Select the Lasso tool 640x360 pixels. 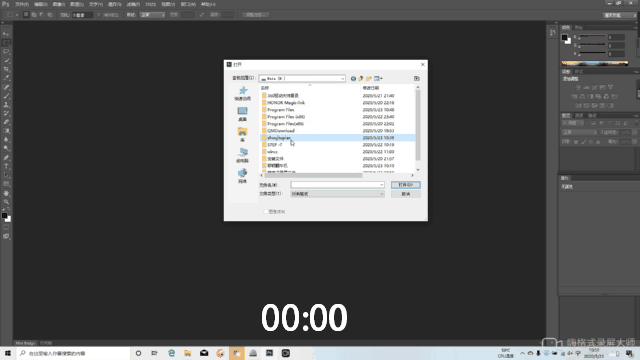[6, 52]
